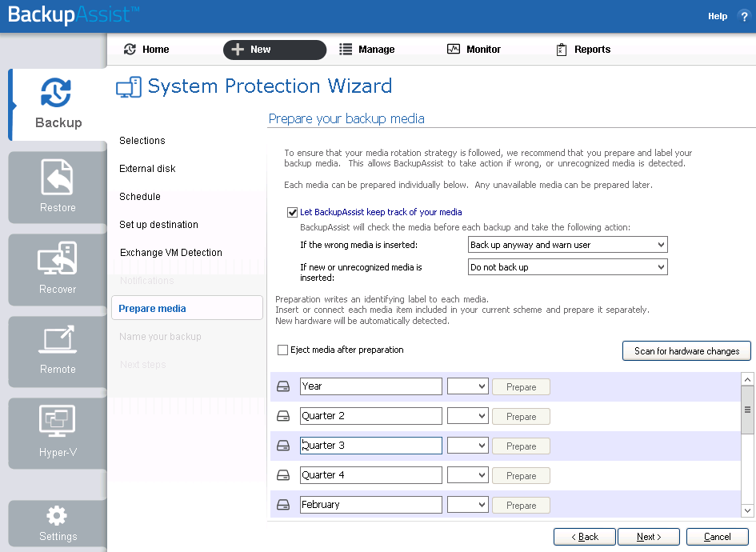Screen dimensions: 756x552
Task: Go to the Home tab
Action: pos(146,49)
